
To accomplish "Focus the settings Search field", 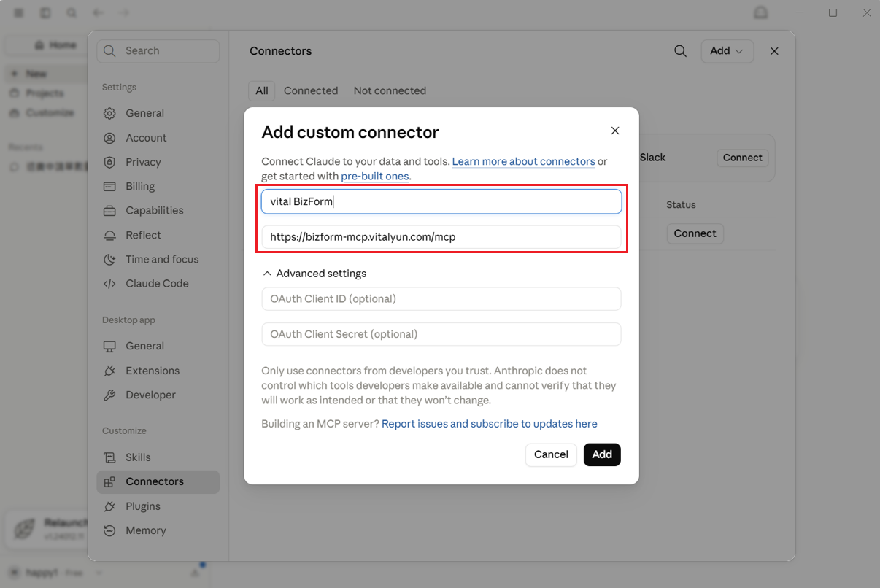I will coord(158,51).
